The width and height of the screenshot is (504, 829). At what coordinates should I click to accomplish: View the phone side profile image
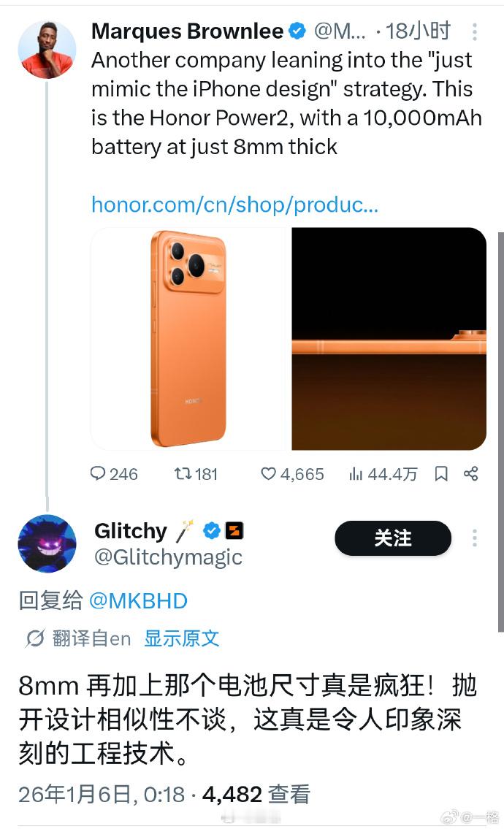coord(389,338)
